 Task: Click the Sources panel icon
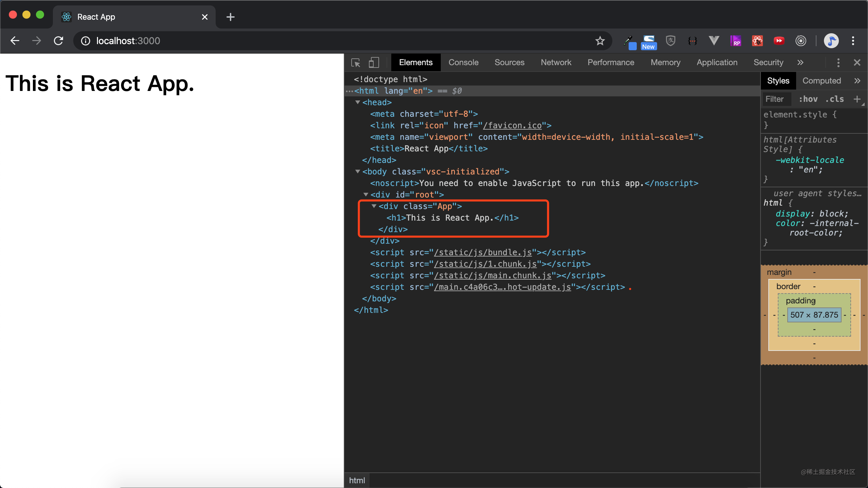pos(509,62)
